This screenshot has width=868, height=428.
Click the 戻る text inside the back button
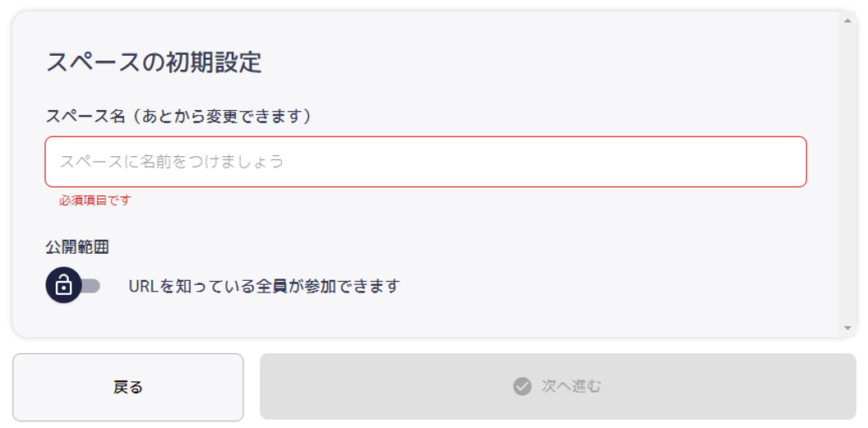pyautogui.click(x=128, y=387)
